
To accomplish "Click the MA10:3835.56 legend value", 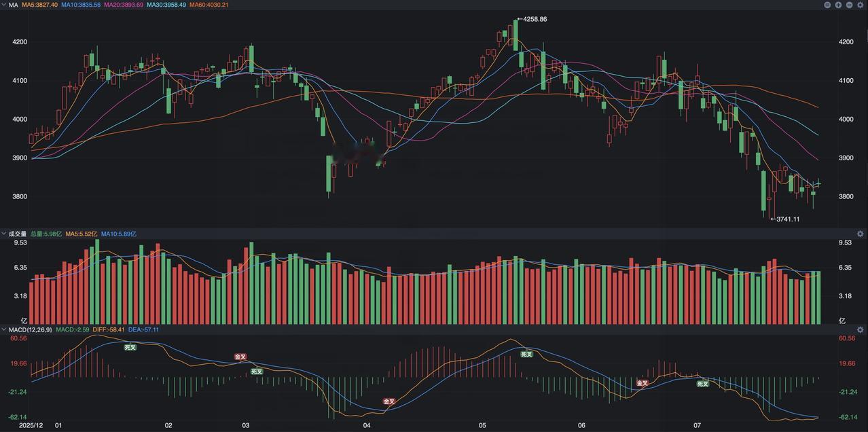I will (81, 5).
